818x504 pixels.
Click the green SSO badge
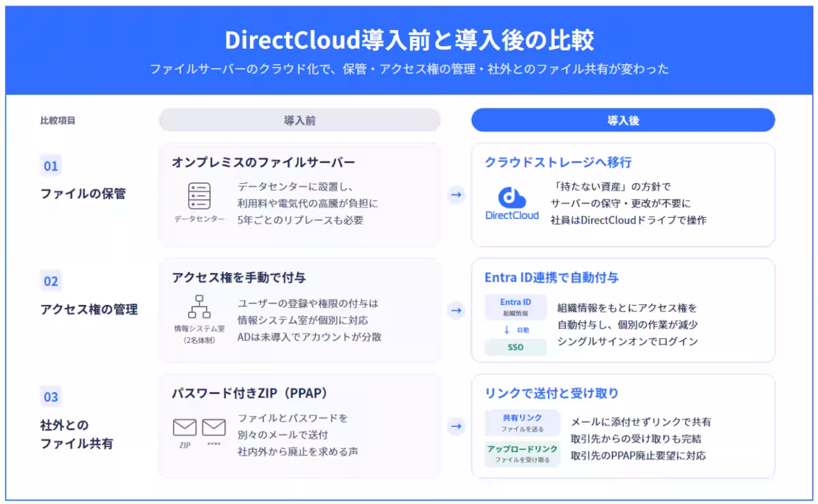(x=515, y=347)
